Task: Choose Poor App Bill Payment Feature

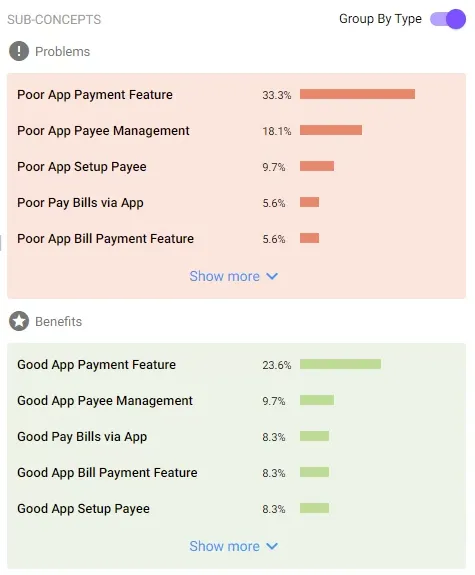Action: (x=105, y=238)
